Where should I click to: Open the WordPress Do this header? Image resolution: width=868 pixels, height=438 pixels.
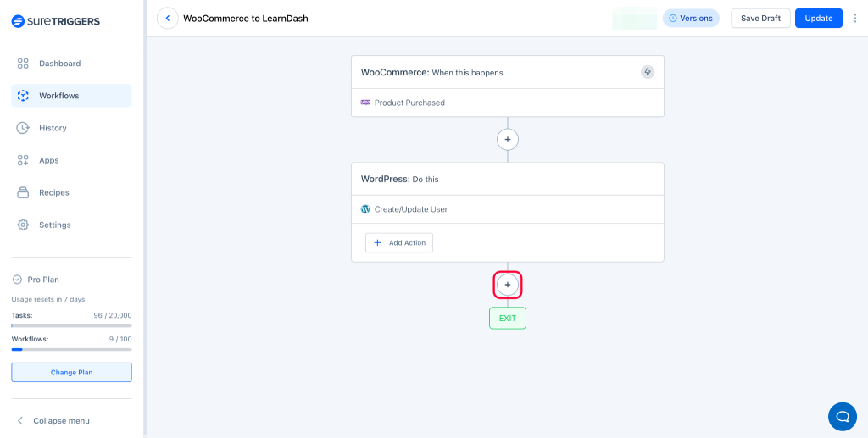pyautogui.click(x=508, y=180)
